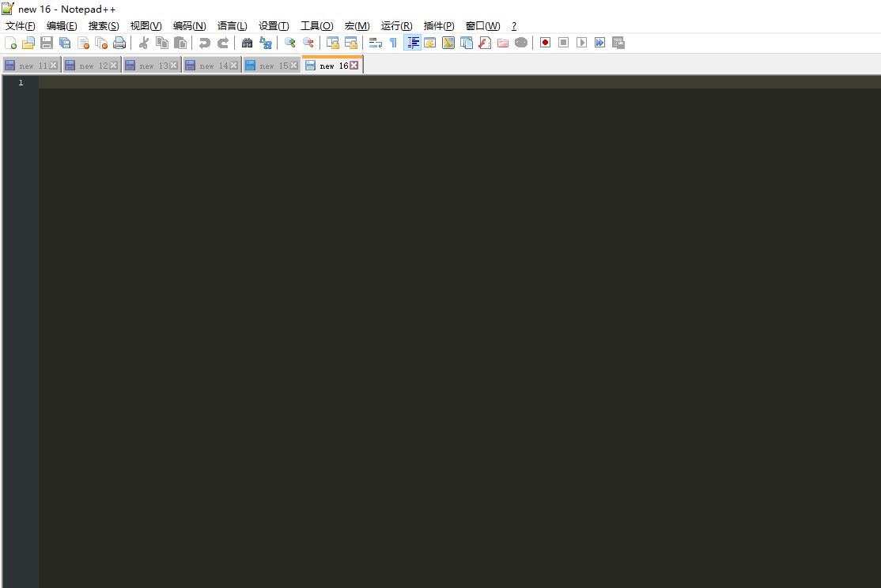The width and height of the screenshot is (881, 588).
Task: Open the 搜索(S) menu
Action: tap(104, 26)
